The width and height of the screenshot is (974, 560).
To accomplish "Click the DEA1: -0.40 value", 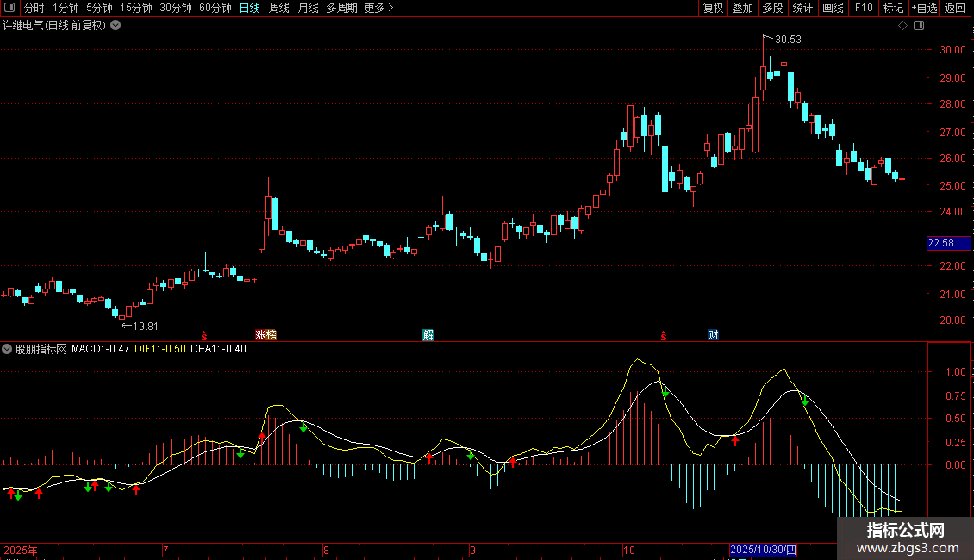I will (219, 349).
